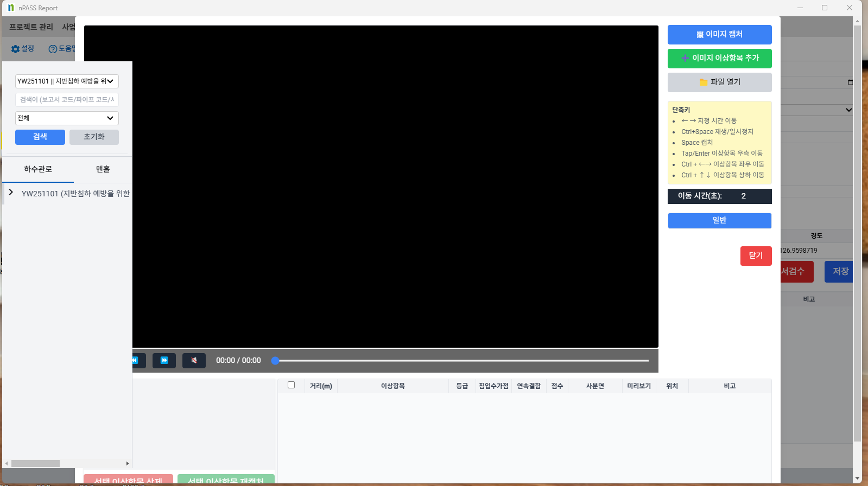This screenshot has width=868, height=486.
Task: Click the blue 검색 search button
Action: (40, 137)
